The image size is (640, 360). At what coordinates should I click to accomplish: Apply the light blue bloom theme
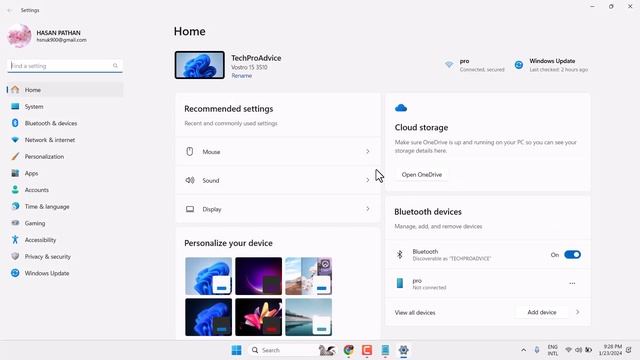[209, 276]
